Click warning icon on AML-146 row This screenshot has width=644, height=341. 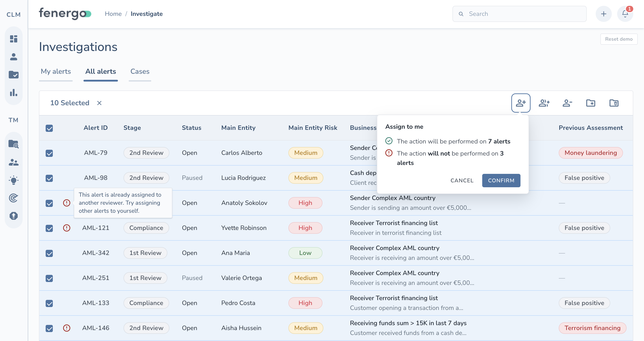[66, 328]
